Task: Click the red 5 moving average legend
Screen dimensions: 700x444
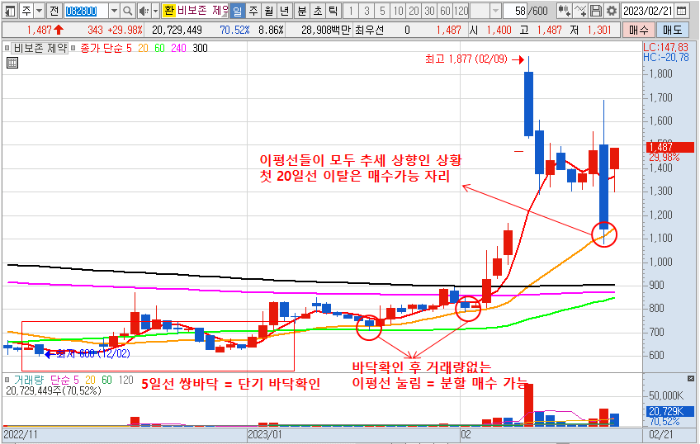Action: [x=129, y=48]
